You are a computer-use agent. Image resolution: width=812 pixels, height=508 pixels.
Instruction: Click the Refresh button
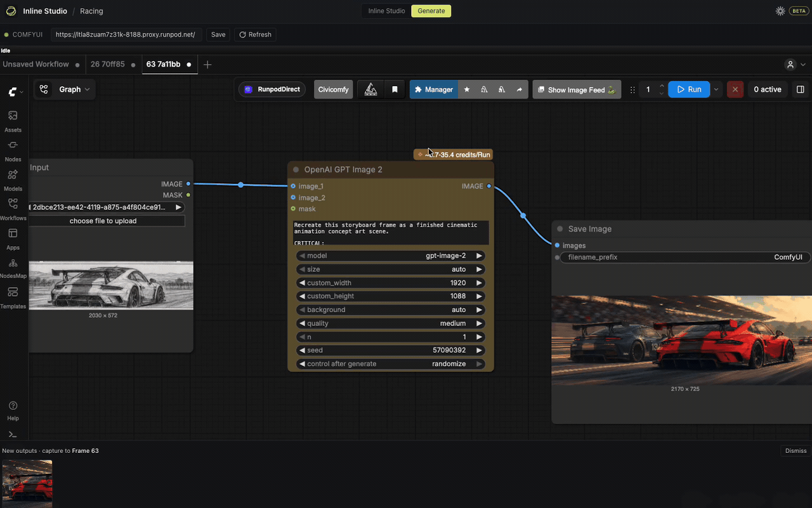pos(255,34)
